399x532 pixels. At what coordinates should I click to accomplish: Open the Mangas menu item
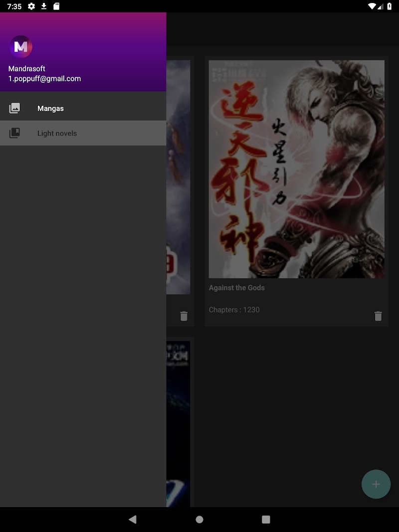(x=83, y=108)
